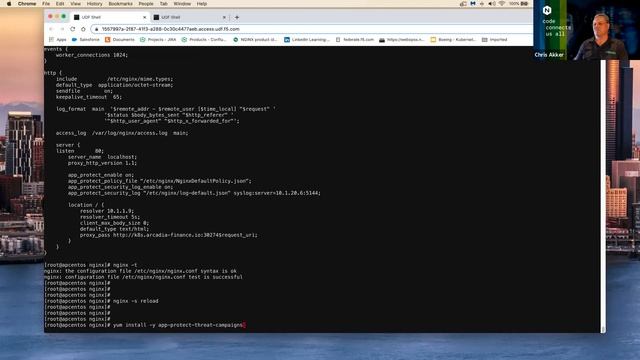This screenshot has width=640, height=360.
Task: Click the 'nginx -t' command line
Action: [x=91, y=265]
